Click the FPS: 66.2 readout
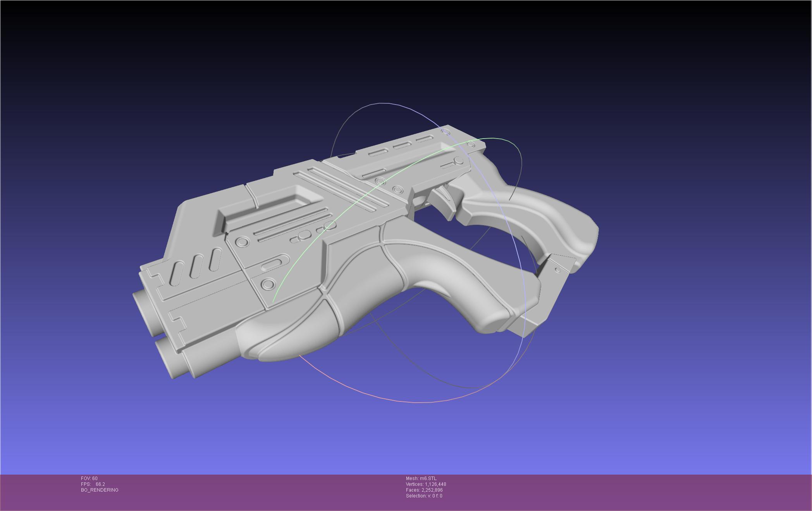 point(93,484)
